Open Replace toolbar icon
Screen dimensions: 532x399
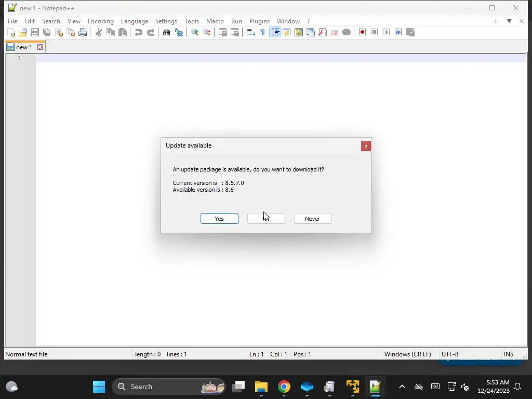pyautogui.click(x=179, y=32)
